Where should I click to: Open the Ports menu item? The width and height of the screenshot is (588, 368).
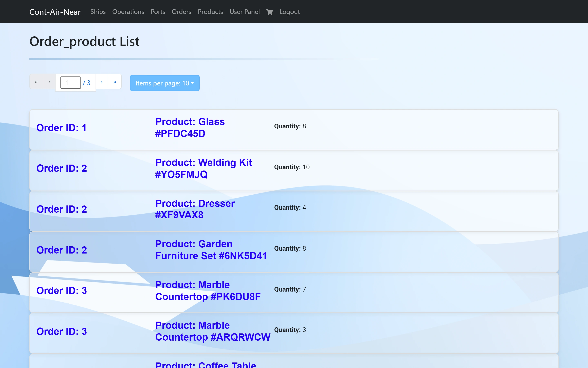[158, 12]
